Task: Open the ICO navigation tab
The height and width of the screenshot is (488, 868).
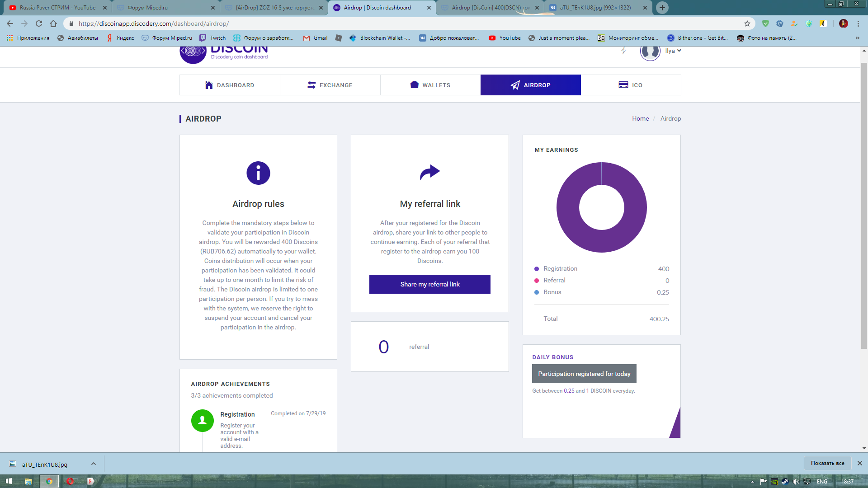Action: point(631,85)
